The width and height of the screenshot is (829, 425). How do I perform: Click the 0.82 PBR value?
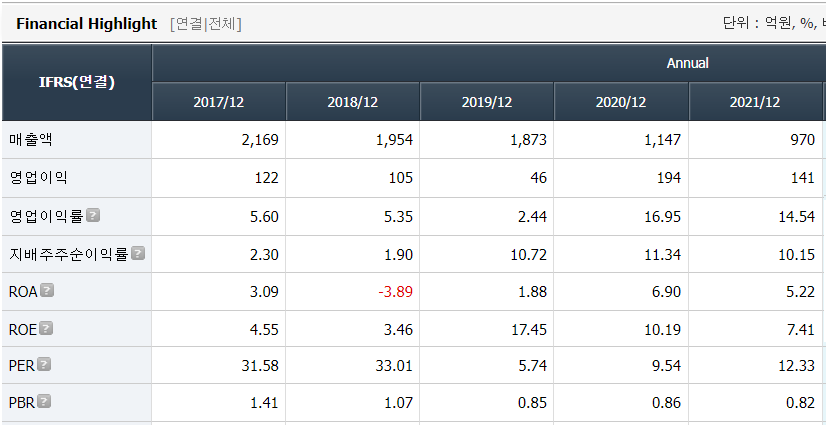800,403
